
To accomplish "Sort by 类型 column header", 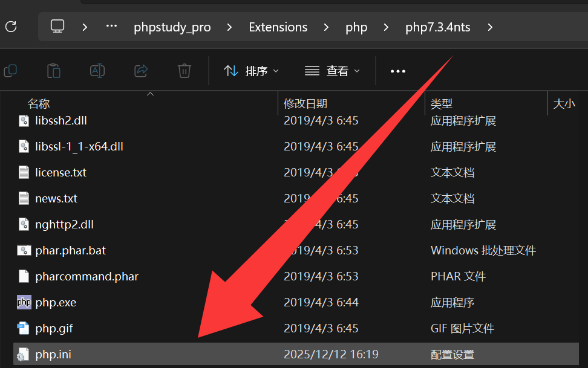I will click(441, 104).
